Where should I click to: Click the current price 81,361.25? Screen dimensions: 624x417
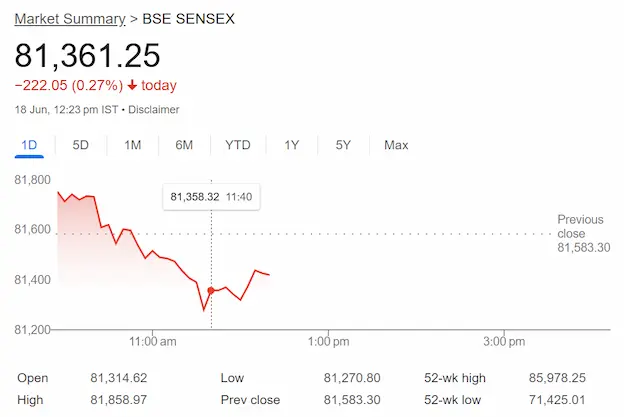tap(88, 55)
